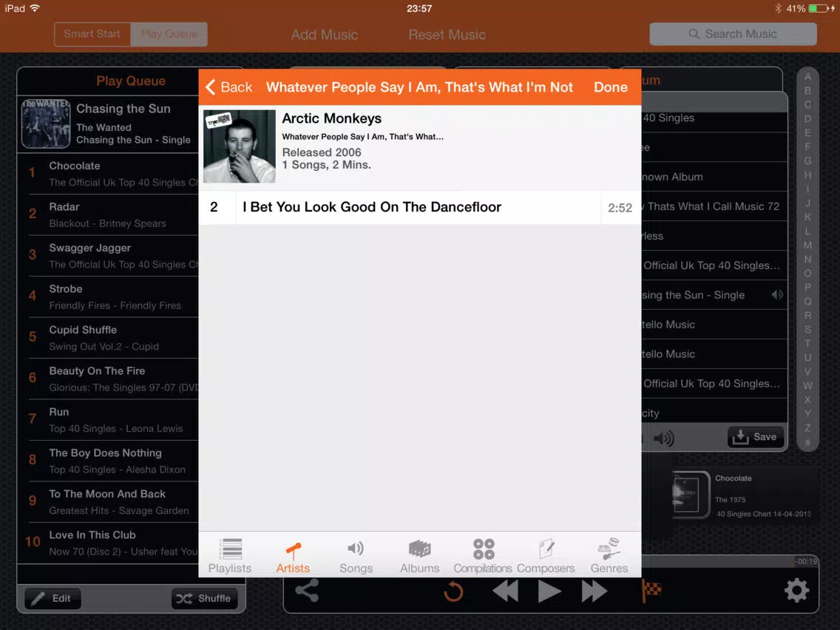
Task: Select queue item Cupid Shuffle
Action: coord(108,338)
